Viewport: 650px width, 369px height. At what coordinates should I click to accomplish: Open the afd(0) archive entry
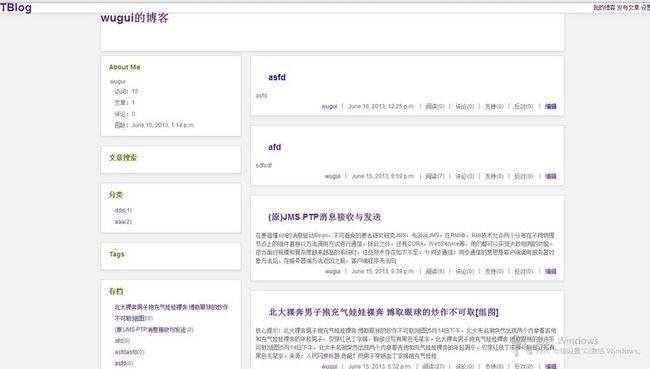[122, 341]
